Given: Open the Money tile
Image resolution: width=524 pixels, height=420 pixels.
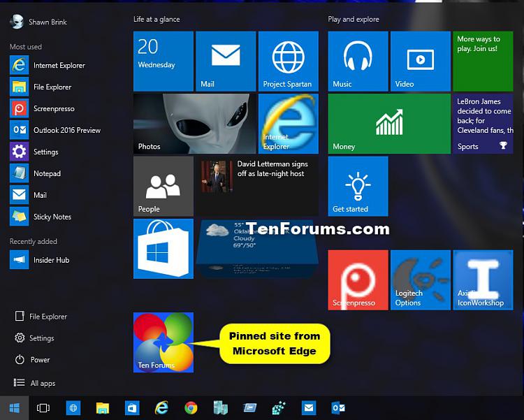Looking at the screenshot, I should point(389,124).
